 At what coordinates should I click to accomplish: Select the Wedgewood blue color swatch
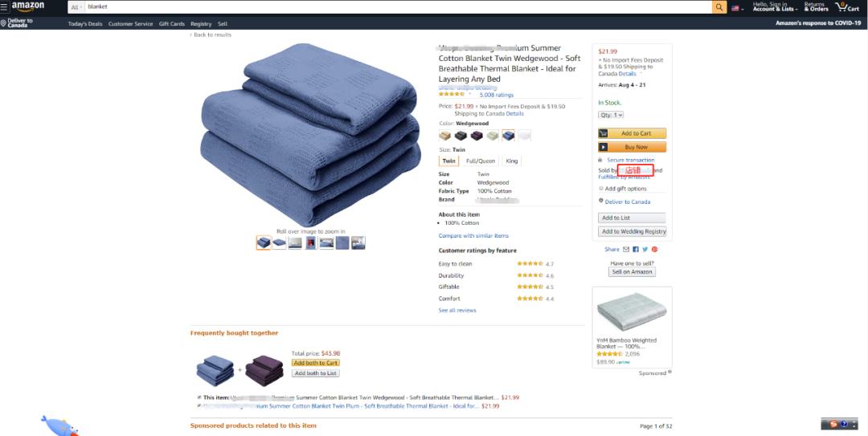[508, 136]
